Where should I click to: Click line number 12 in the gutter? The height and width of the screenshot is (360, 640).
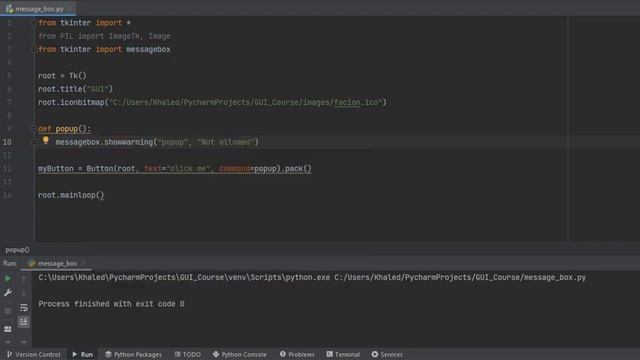click(x=7, y=169)
